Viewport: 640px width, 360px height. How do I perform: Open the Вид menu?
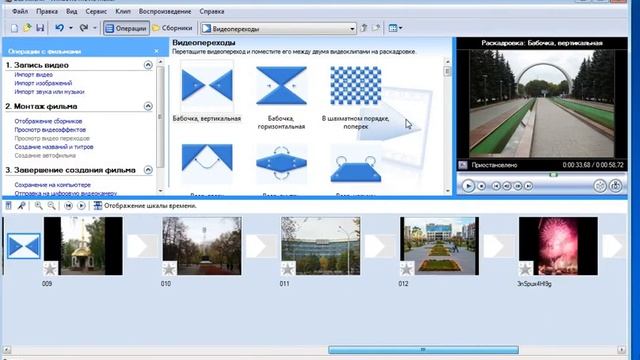71,11
